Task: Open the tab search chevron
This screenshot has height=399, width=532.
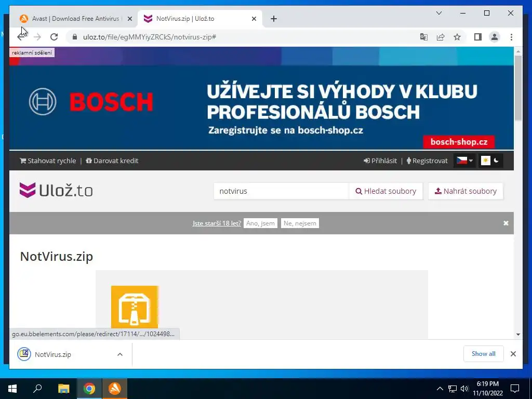Action: pos(438,13)
